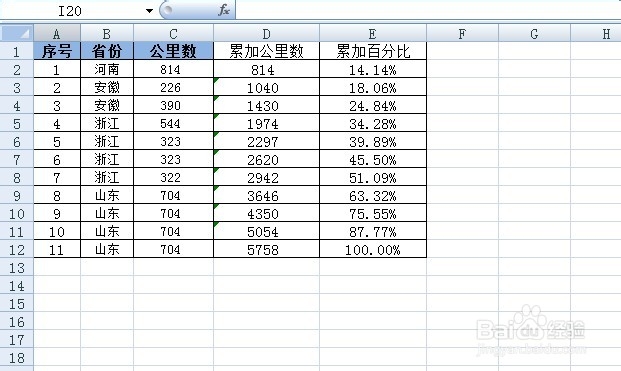The image size is (621, 371).
Task: Select column C header
Action: point(173,34)
